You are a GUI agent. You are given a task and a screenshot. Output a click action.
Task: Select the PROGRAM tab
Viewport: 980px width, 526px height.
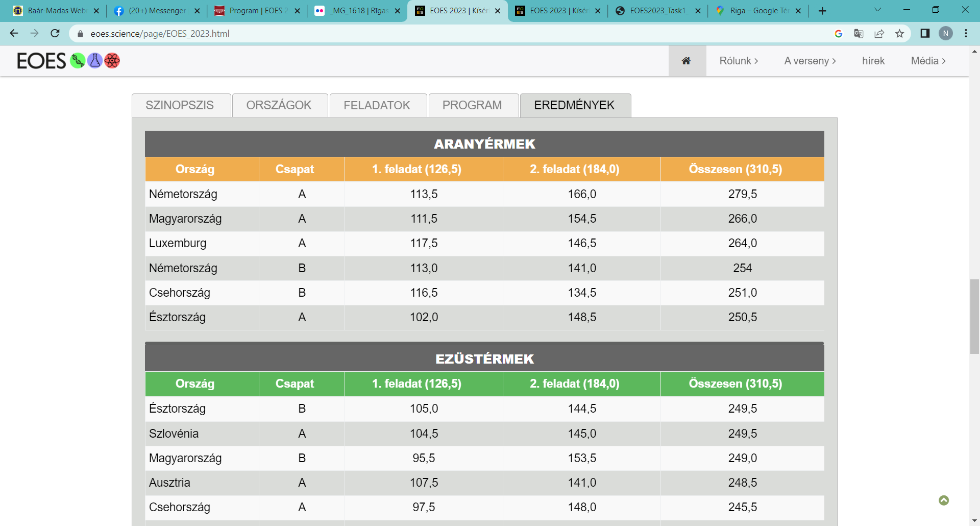(x=472, y=105)
